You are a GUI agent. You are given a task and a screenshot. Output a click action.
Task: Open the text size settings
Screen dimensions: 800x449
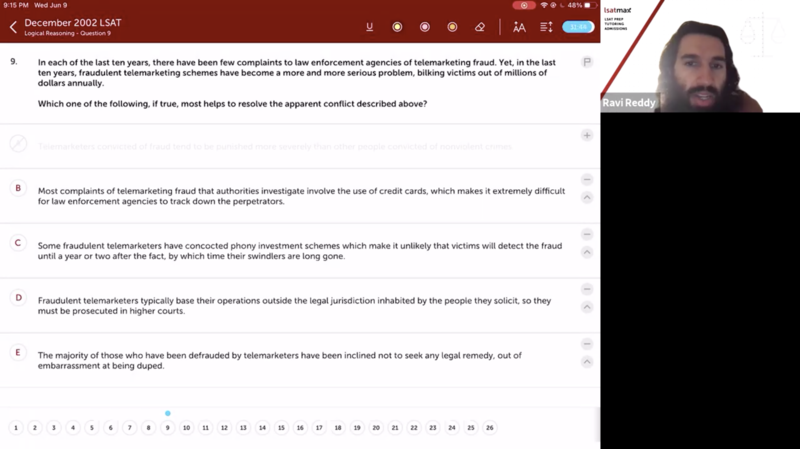tap(519, 27)
